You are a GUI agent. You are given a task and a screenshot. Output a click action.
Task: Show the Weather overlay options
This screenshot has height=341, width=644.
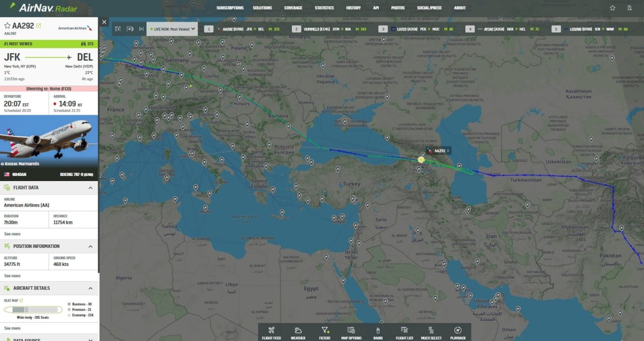(298, 332)
